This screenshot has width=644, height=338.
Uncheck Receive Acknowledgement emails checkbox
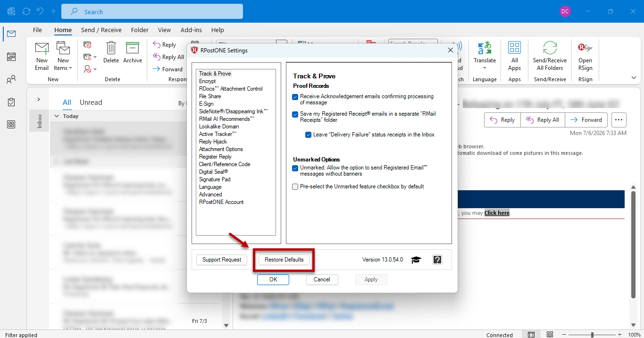295,97
